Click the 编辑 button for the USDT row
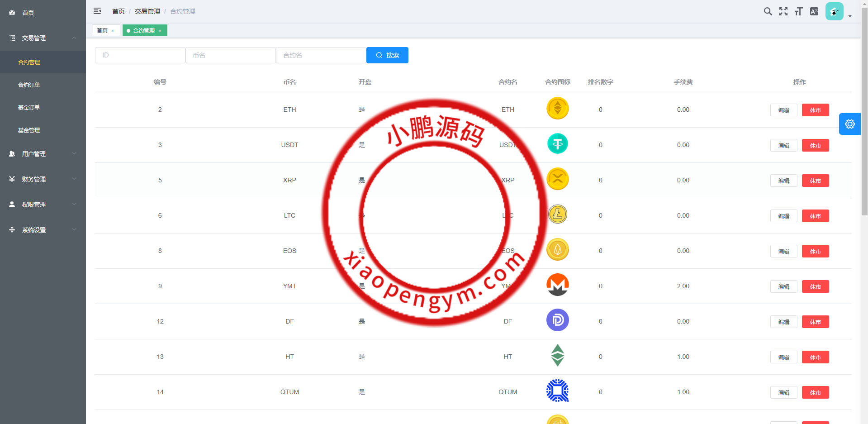 783,145
